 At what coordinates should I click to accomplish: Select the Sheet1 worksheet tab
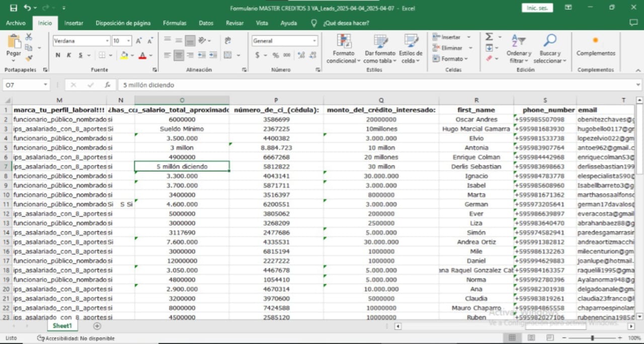tap(62, 326)
